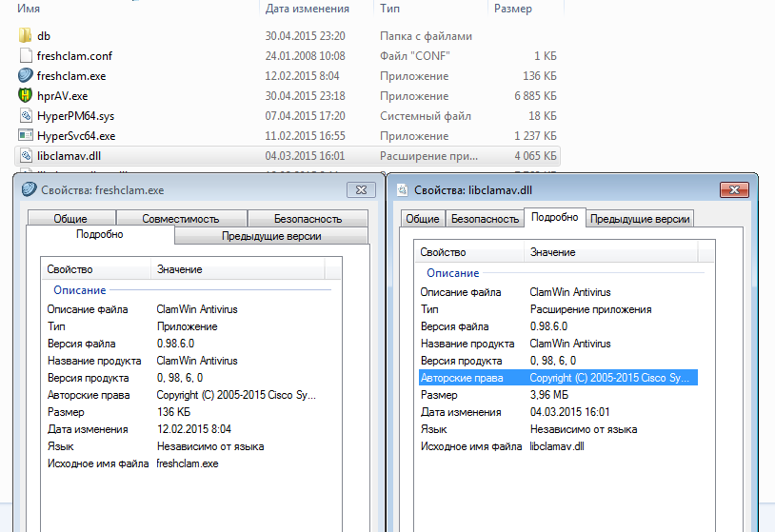This screenshot has height=532, width=775.
Task: Select Описание файла row in libclamav.dll properties
Action: pyautogui.click(x=558, y=292)
